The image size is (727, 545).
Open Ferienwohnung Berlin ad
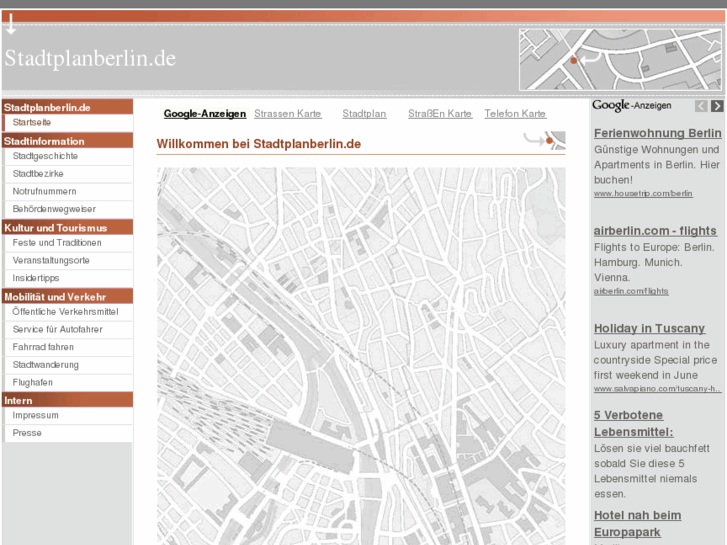pyautogui.click(x=657, y=133)
